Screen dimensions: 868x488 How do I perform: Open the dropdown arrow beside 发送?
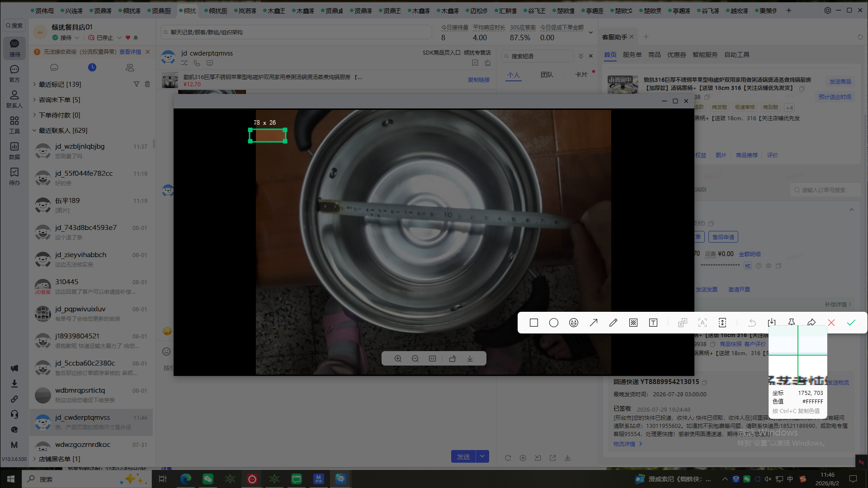(x=482, y=456)
